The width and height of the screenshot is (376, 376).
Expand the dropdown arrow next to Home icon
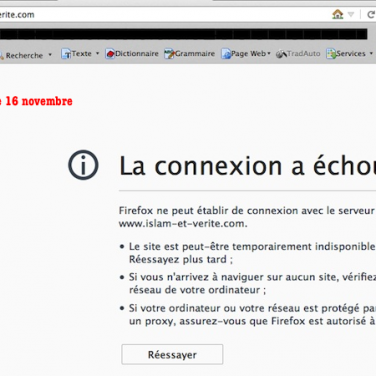click(351, 15)
